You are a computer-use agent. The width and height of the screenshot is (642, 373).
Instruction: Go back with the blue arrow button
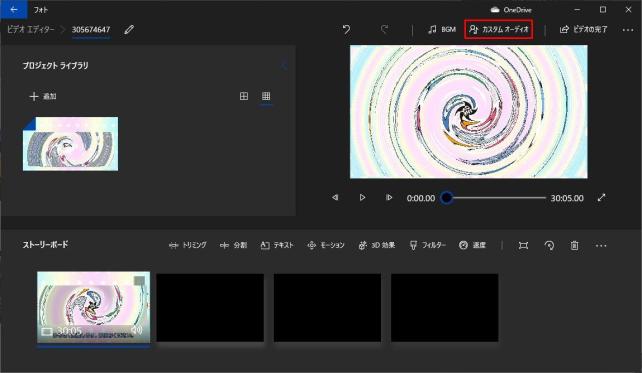[14, 9]
